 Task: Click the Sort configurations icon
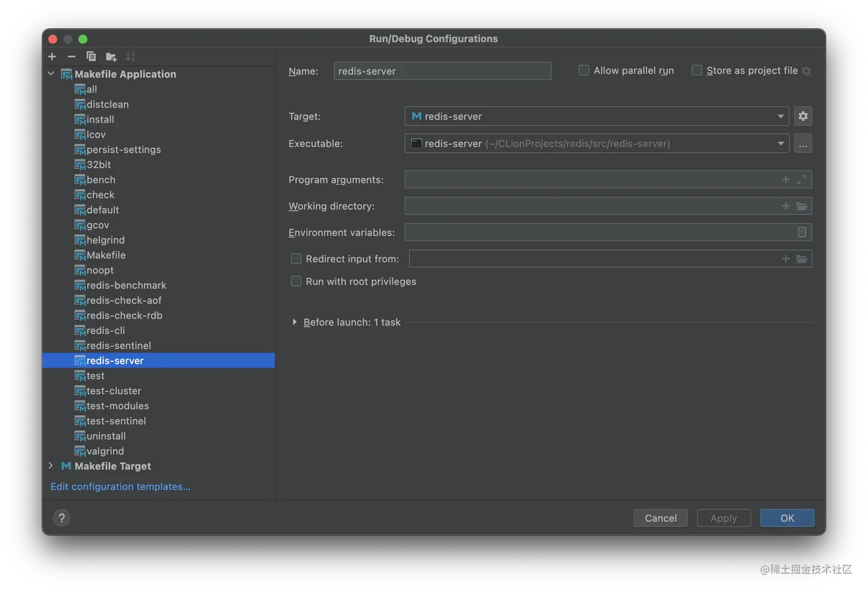point(130,56)
